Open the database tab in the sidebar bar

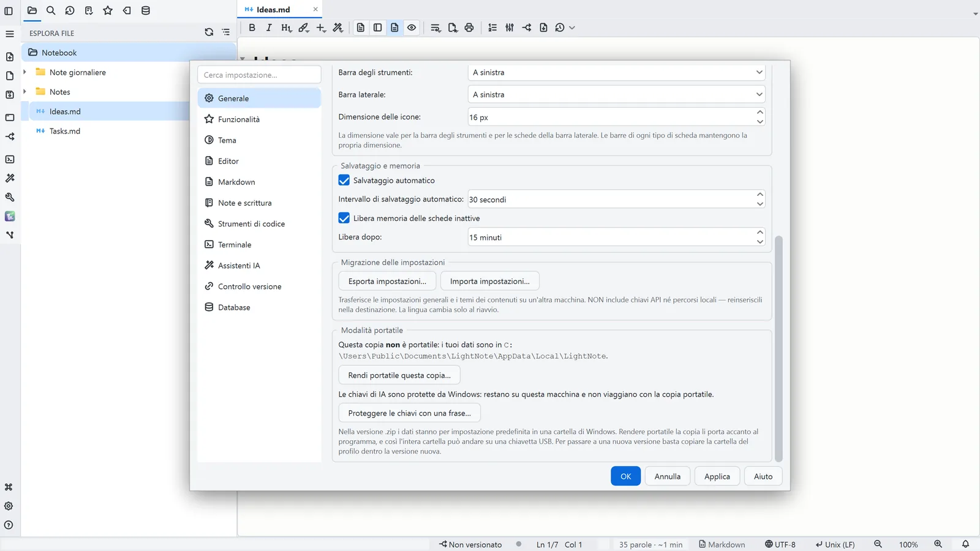(146, 10)
